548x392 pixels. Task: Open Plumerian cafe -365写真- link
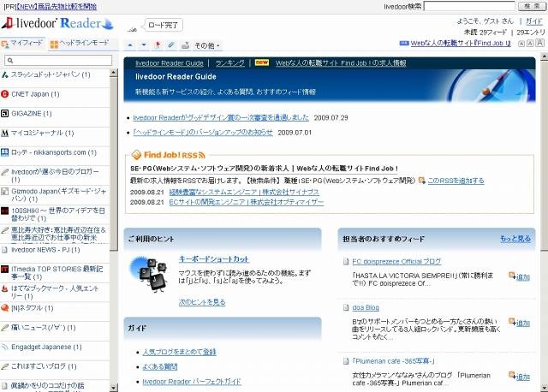coord(393,361)
